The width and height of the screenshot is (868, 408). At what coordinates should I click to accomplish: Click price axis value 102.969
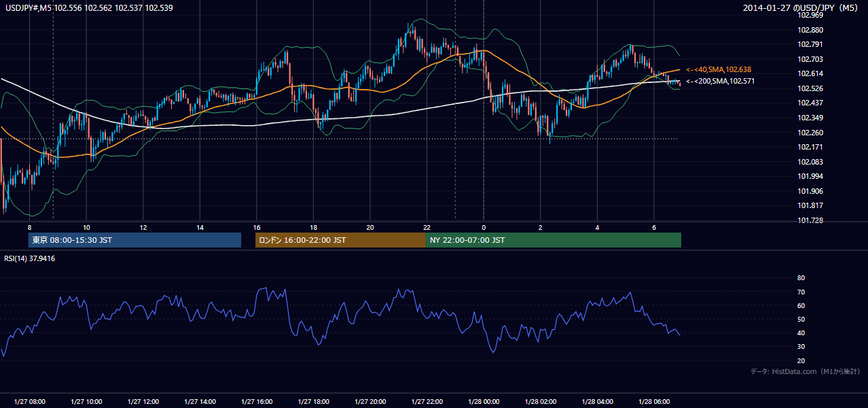pyautogui.click(x=810, y=15)
